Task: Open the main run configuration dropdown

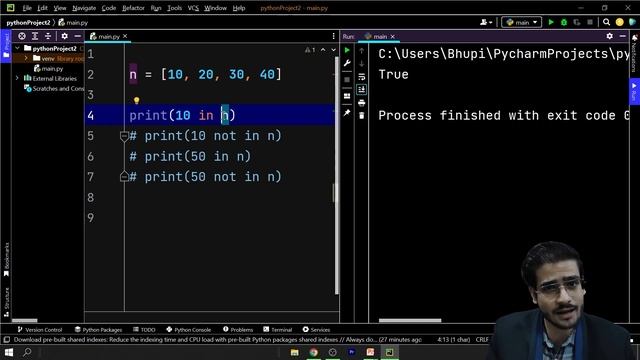Action: click(522, 22)
